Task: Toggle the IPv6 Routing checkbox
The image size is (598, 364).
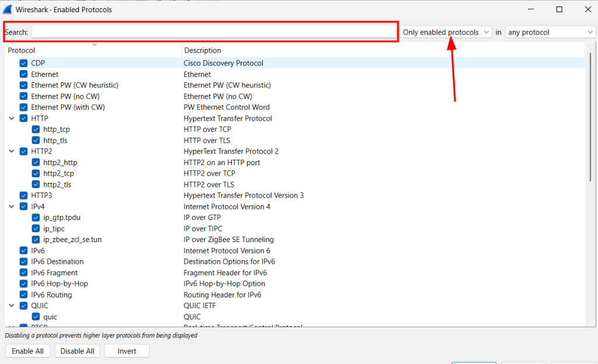Action: [23, 295]
